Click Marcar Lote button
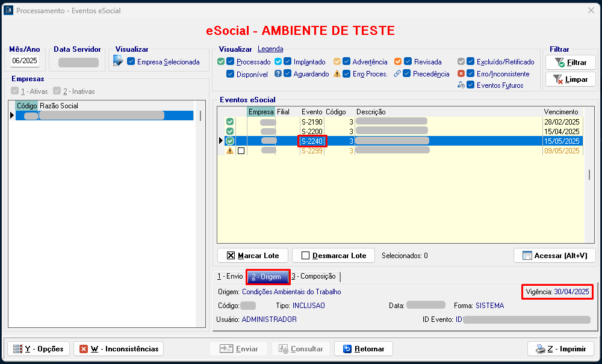The height and width of the screenshot is (364, 602). coord(253,256)
